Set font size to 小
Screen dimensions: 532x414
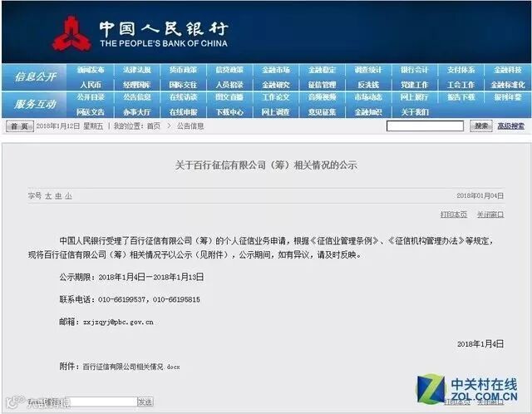coord(68,196)
